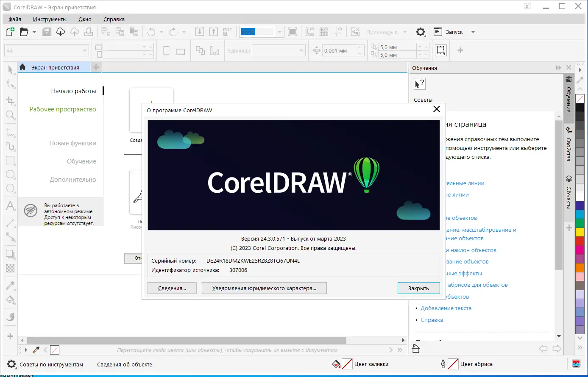The height and width of the screenshot is (377, 588).
Task: Pick the yellow swatch in color palette
Action: pos(580,232)
